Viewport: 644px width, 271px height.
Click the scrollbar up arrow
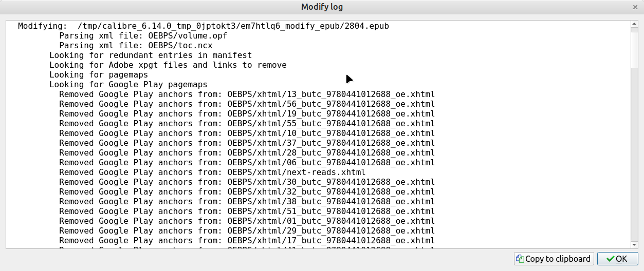(634, 24)
